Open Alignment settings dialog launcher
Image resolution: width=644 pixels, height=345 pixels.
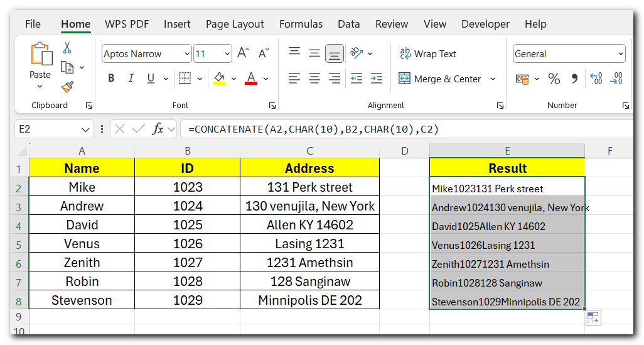point(500,106)
